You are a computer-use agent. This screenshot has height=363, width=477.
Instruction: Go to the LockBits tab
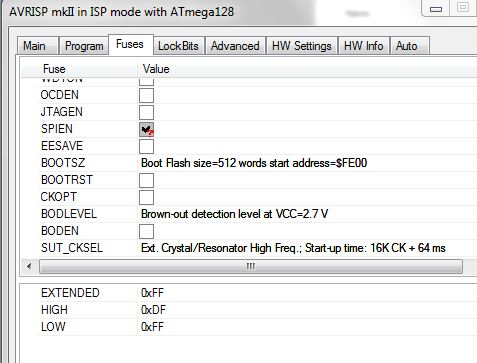tap(178, 46)
